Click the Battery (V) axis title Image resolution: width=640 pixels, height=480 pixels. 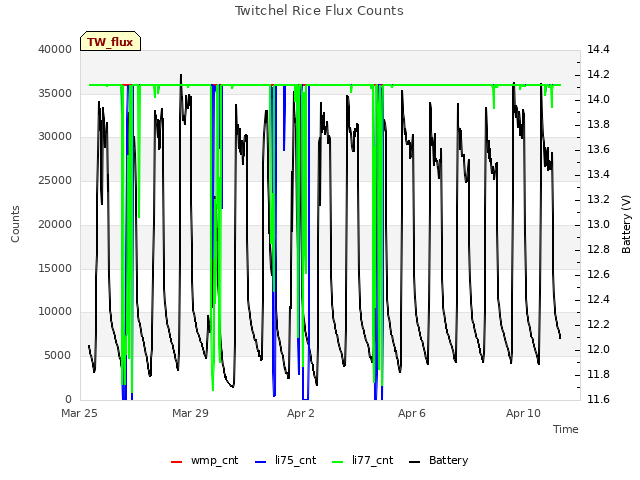coord(627,224)
